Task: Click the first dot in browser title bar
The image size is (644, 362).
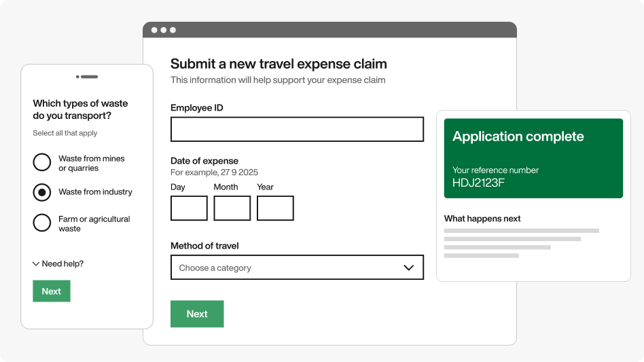Action: pos(154,30)
